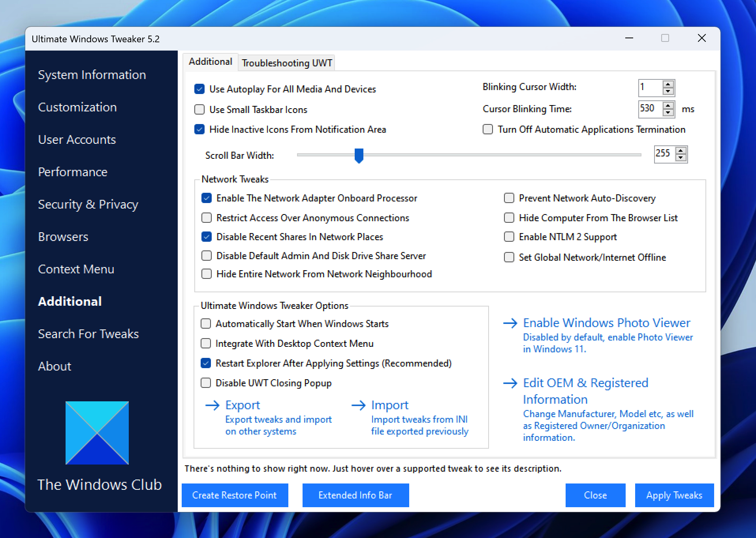Toggle Restart Explorer After Applying Settings

[x=206, y=363]
